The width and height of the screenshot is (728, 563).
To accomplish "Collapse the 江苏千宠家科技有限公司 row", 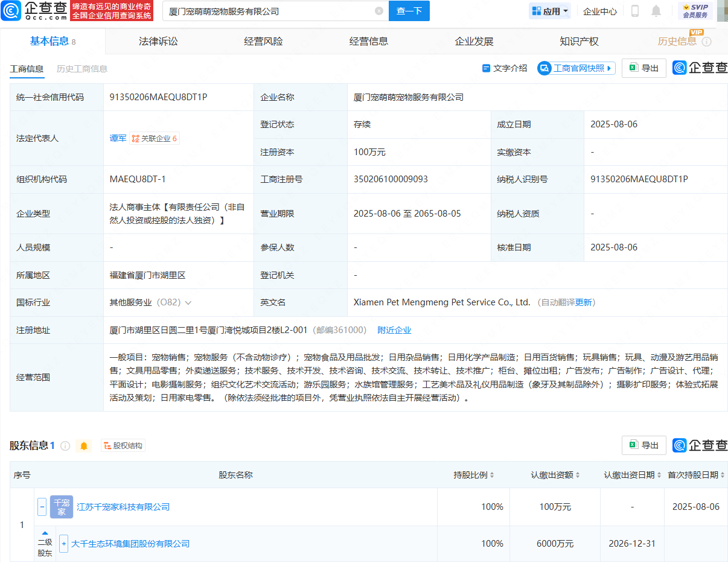I will pyautogui.click(x=42, y=507).
